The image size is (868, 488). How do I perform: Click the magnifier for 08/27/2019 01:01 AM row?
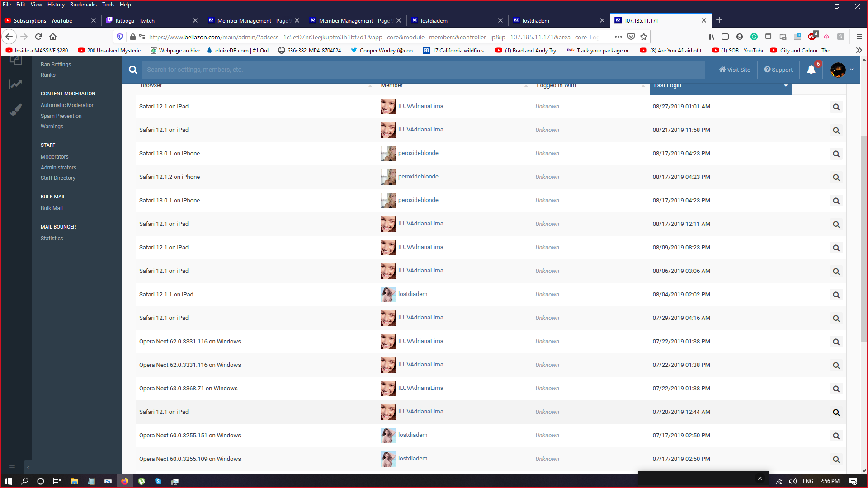(x=836, y=107)
